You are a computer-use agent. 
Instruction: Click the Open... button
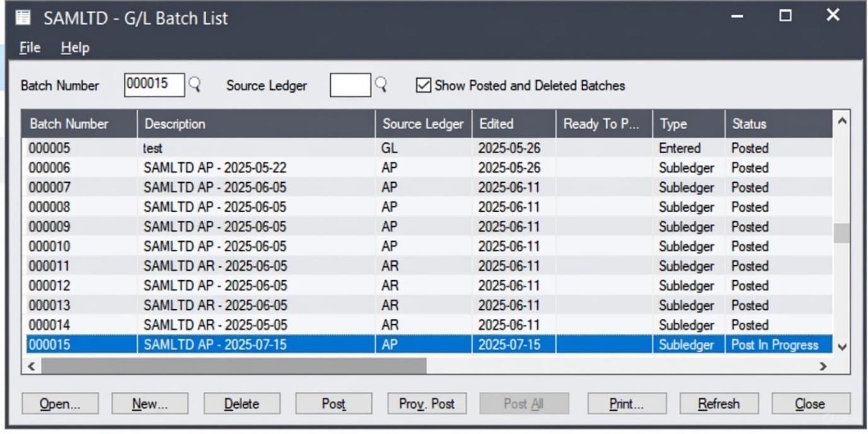(x=60, y=404)
